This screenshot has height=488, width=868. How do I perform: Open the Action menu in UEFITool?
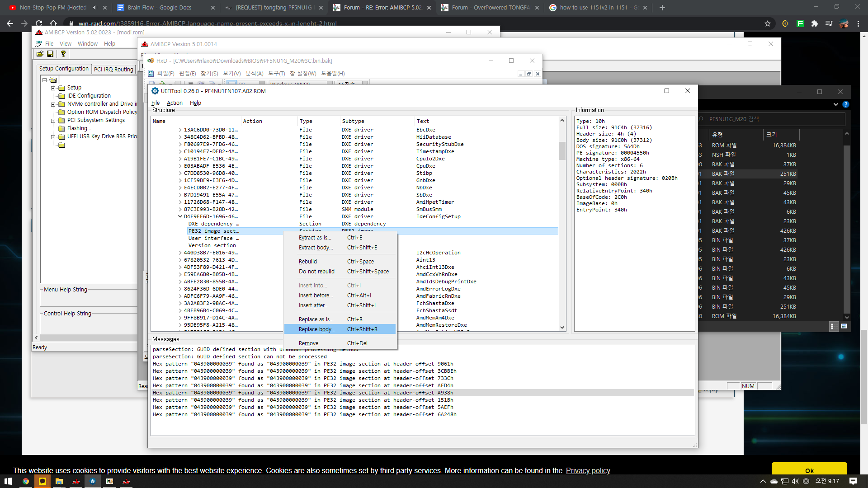click(x=175, y=103)
